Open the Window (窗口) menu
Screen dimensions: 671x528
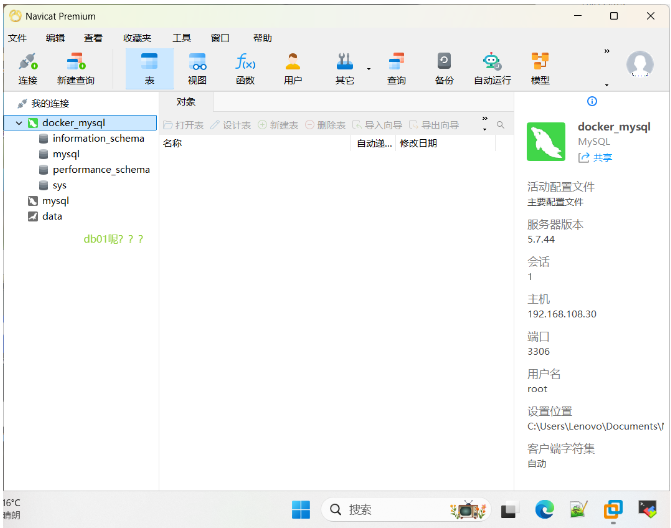[220, 38]
